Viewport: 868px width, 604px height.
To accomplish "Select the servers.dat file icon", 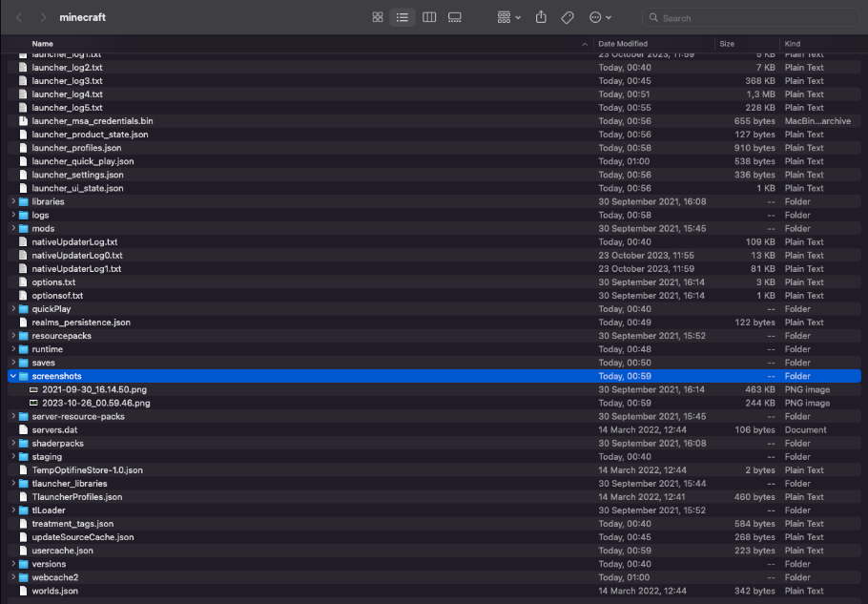I will 23,429.
